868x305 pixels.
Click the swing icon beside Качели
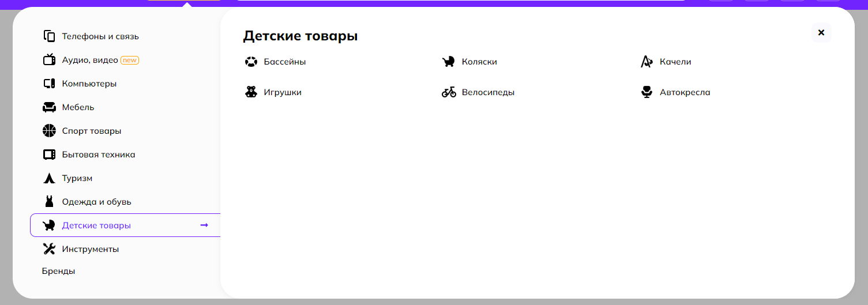tap(647, 62)
